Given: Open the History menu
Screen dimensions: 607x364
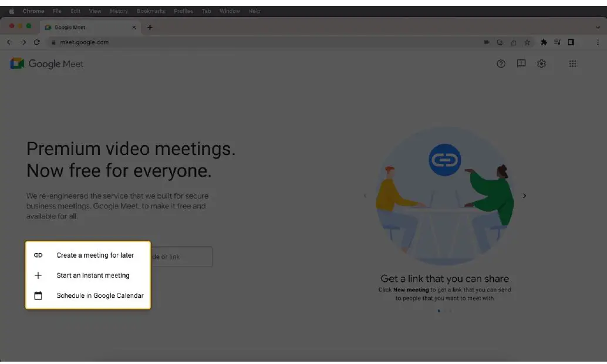Looking at the screenshot, I should 119,11.
